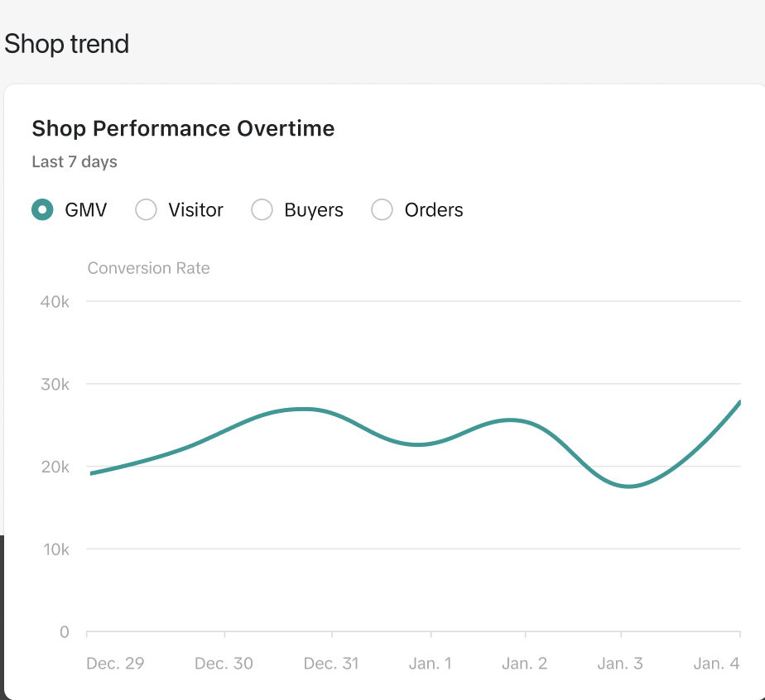This screenshot has width=765, height=700.
Task: Click the Shop Performance Overtime title
Action: [x=184, y=129]
